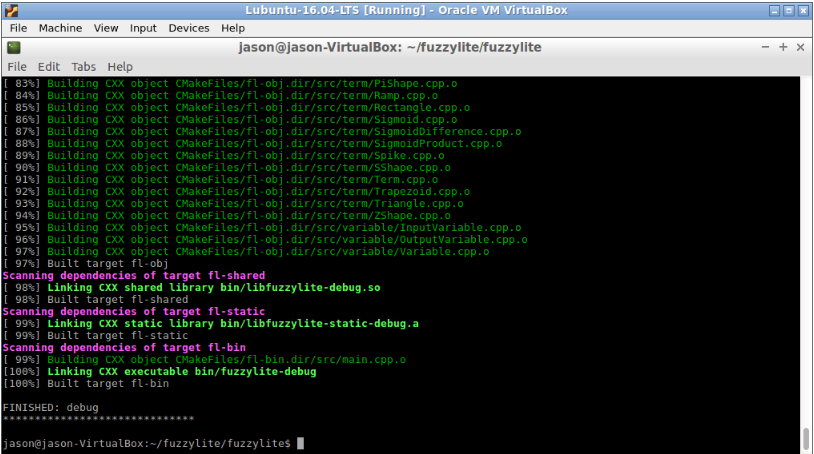Click the InputVariable.cpp.o build line
The image size is (814, 454).
pos(262,228)
